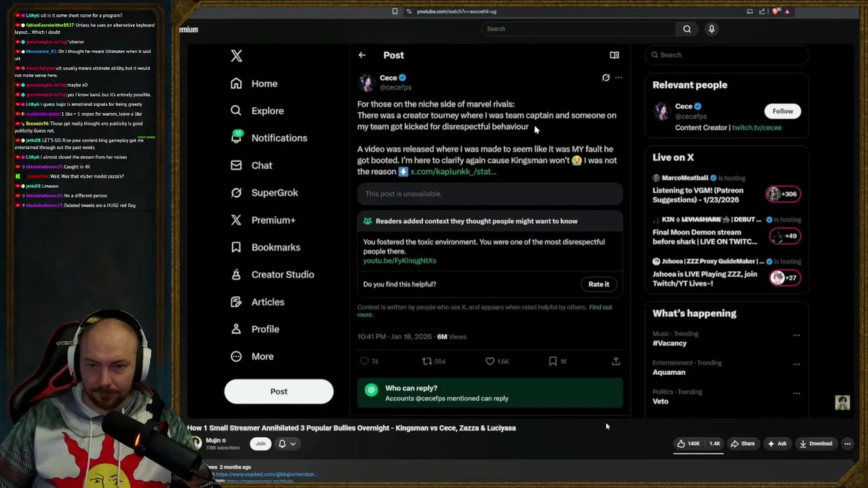
Task: Click the YouTube Download button
Action: (x=816, y=444)
